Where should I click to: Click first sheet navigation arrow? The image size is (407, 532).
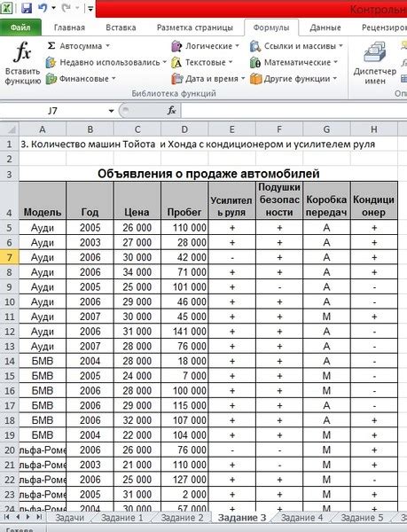point(6,517)
